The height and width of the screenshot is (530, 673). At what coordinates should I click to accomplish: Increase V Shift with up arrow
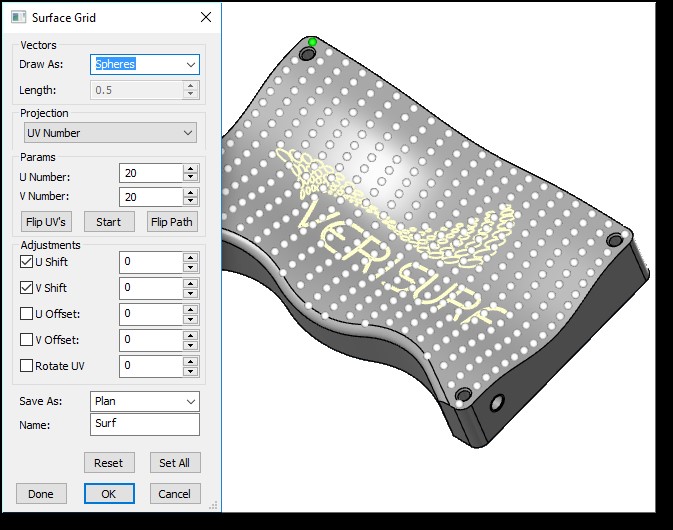(191, 283)
